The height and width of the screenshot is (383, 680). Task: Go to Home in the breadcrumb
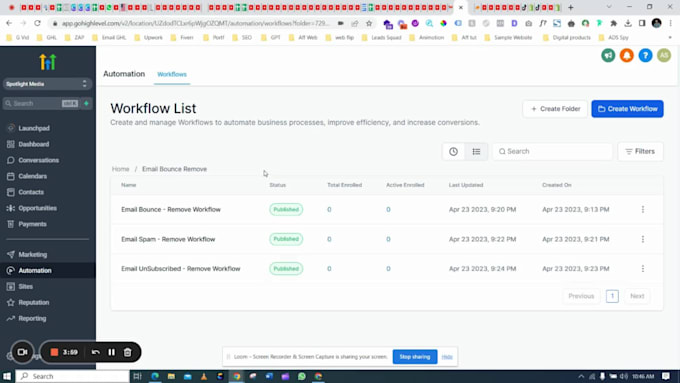tap(121, 169)
